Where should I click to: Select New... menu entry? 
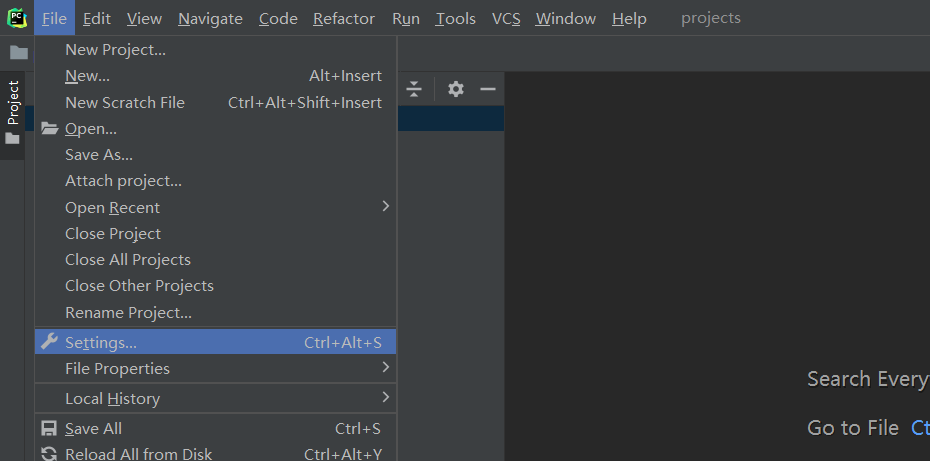[215, 76]
